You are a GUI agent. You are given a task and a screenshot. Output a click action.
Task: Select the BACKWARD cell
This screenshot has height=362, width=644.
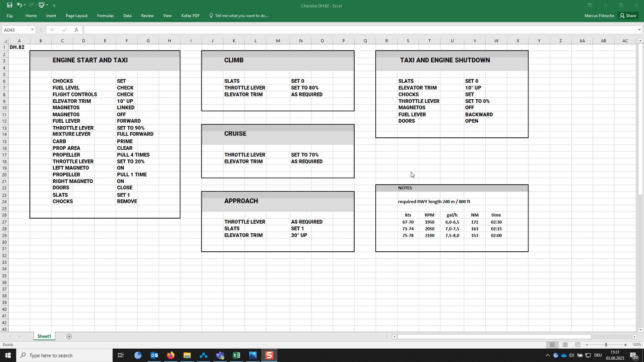click(479, 114)
